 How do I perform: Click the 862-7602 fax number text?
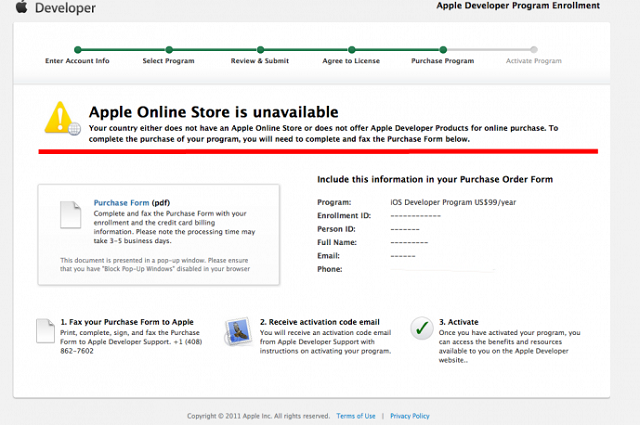tap(77, 351)
